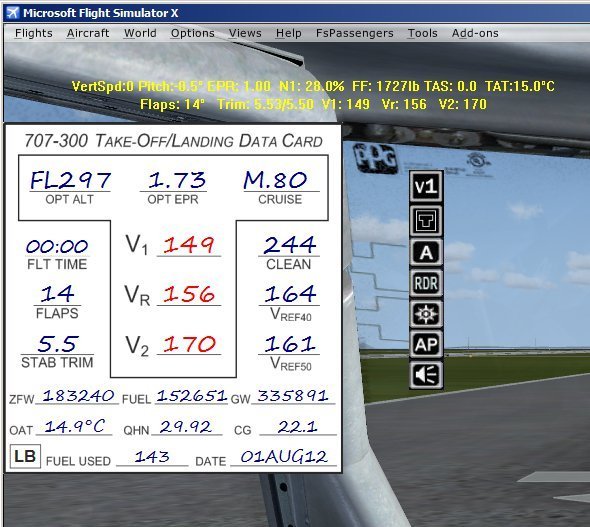Open the Aircraft menu
Viewport: 590px width, 527px height.
tap(88, 33)
